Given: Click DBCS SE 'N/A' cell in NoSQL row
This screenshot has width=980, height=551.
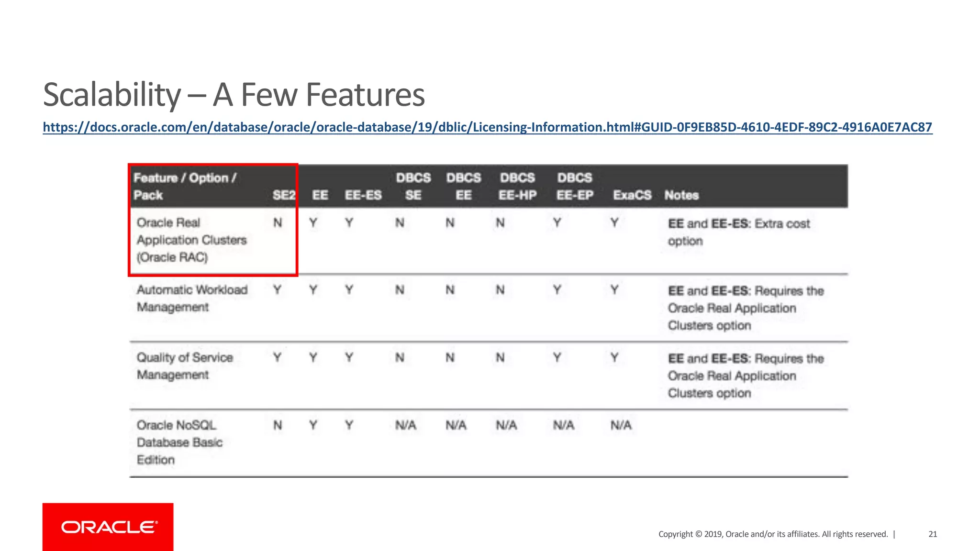Looking at the screenshot, I should 406,425.
